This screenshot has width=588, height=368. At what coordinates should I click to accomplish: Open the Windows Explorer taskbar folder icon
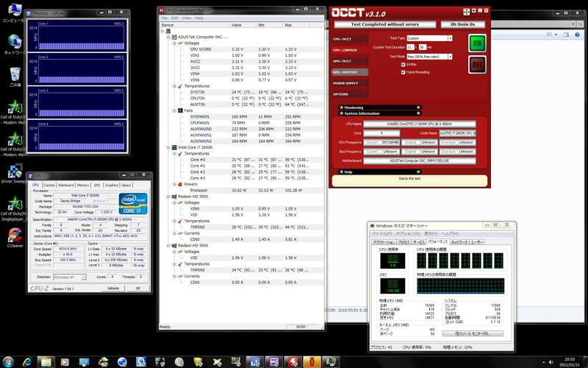tap(46, 361)
